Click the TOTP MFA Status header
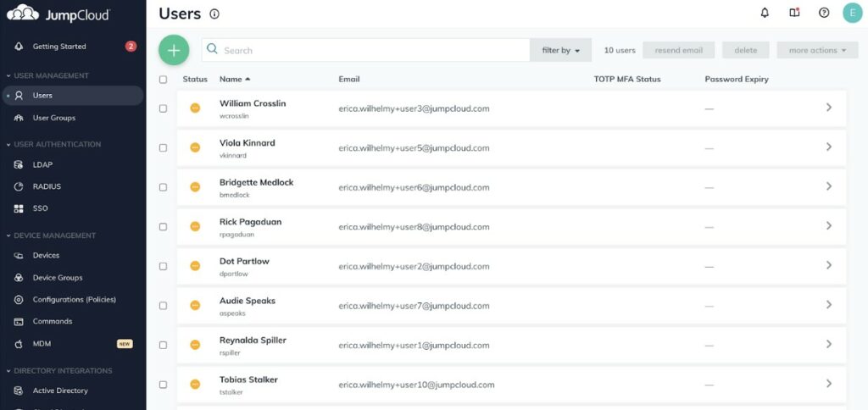868x410 pixels. (627, 79)
